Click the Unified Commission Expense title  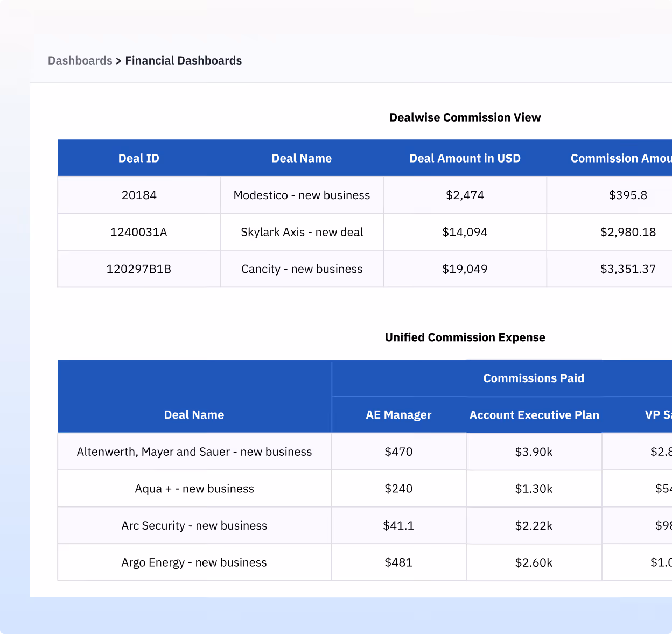point(465,337)
